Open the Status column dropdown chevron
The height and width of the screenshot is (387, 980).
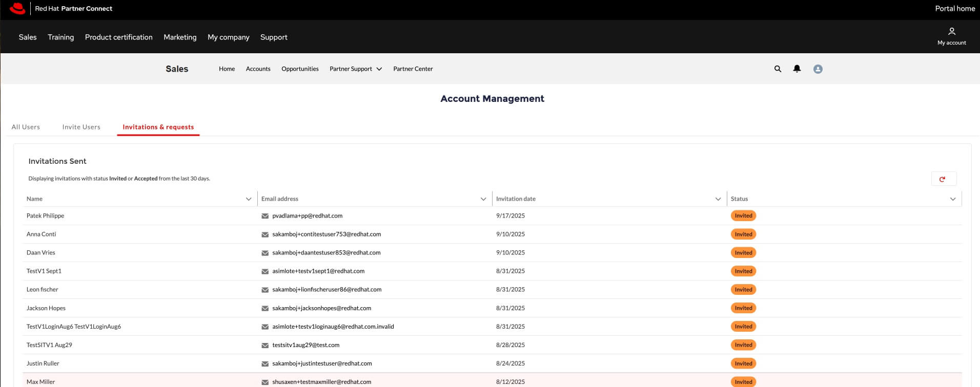point(952,199)
